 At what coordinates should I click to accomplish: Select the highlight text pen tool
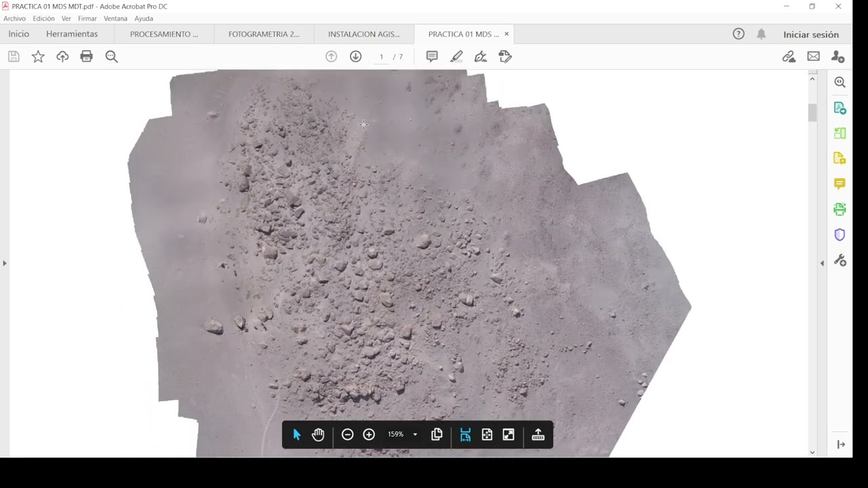point(456,56)
